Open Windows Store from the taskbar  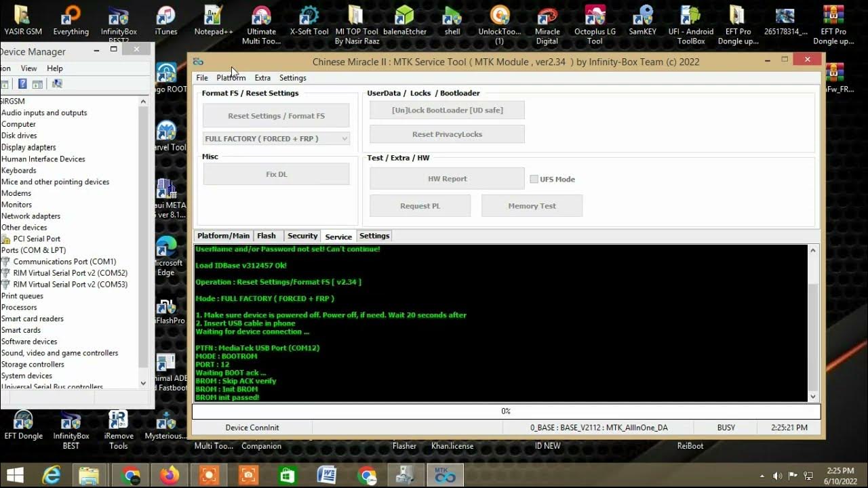[288, 476]
